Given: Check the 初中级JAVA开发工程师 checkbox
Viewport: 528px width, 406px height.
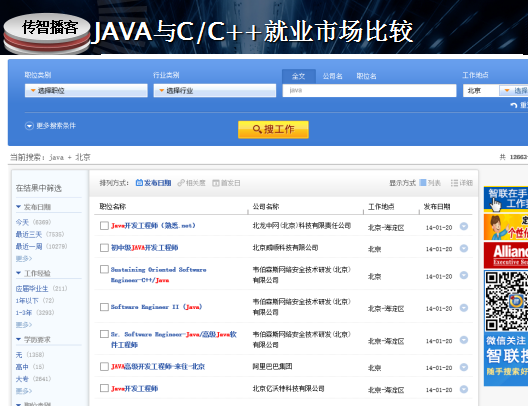Looking at the screenshot, I should tap(104, 248).
